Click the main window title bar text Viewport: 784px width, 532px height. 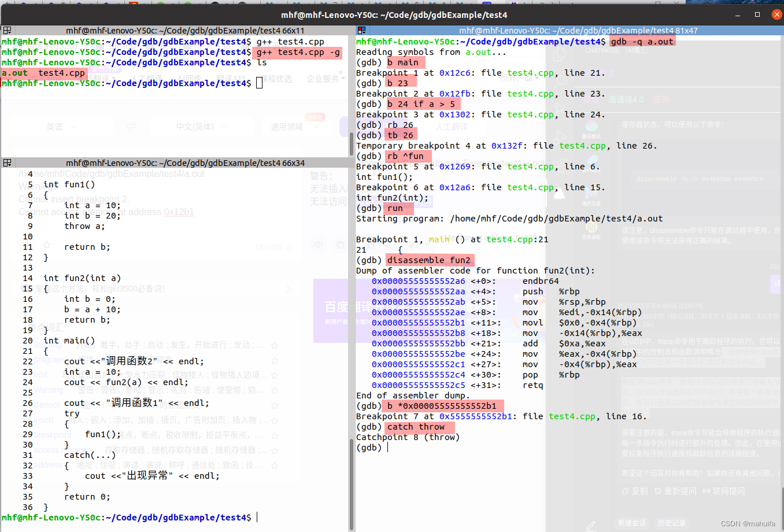[394, 15]
